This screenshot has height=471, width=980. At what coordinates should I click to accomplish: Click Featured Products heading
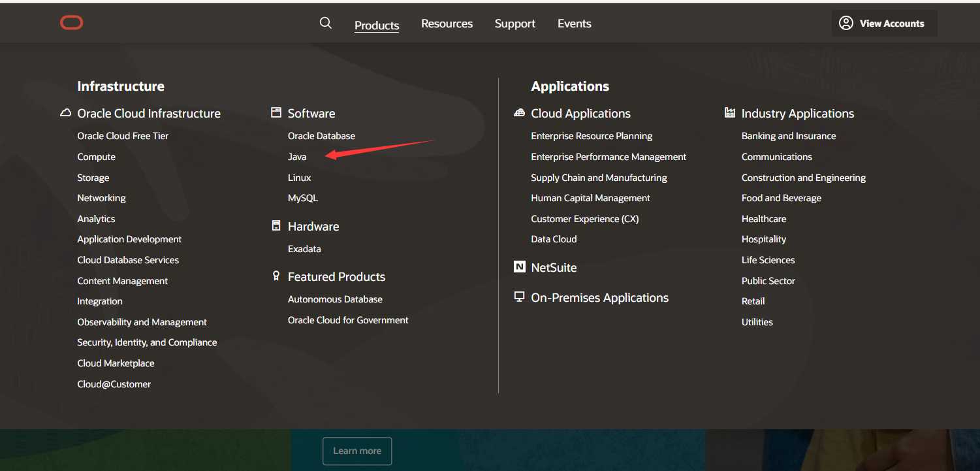pos(336,276)
